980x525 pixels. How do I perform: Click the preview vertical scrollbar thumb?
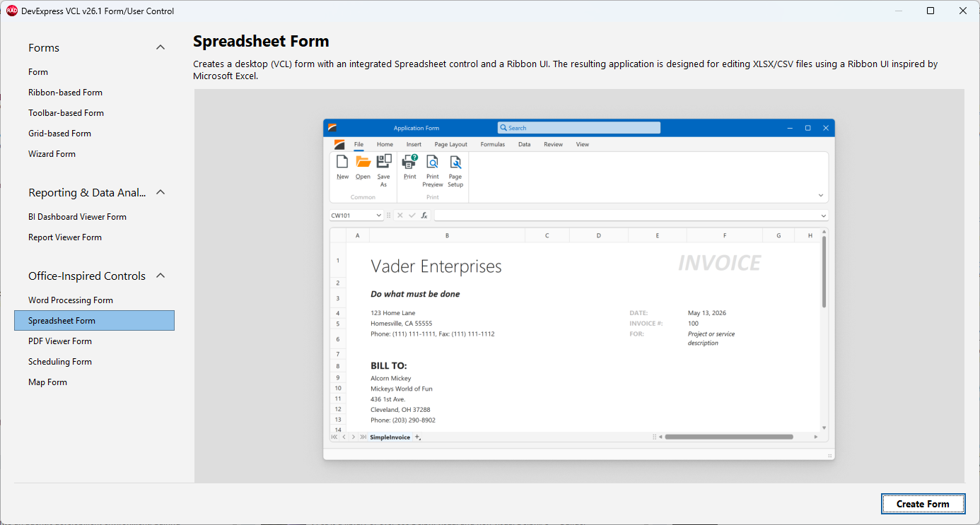pyautogui.click(x=824, y=272)
